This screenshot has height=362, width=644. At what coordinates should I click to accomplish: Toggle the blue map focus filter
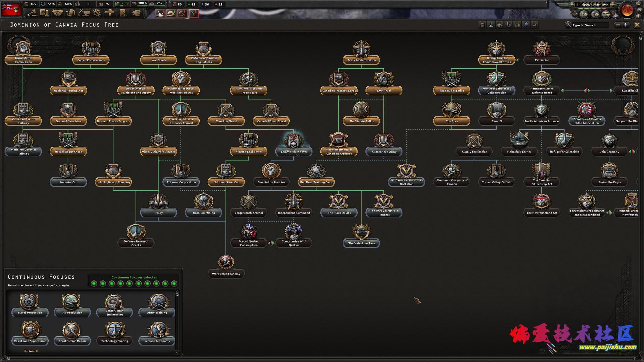coord(526,25)
